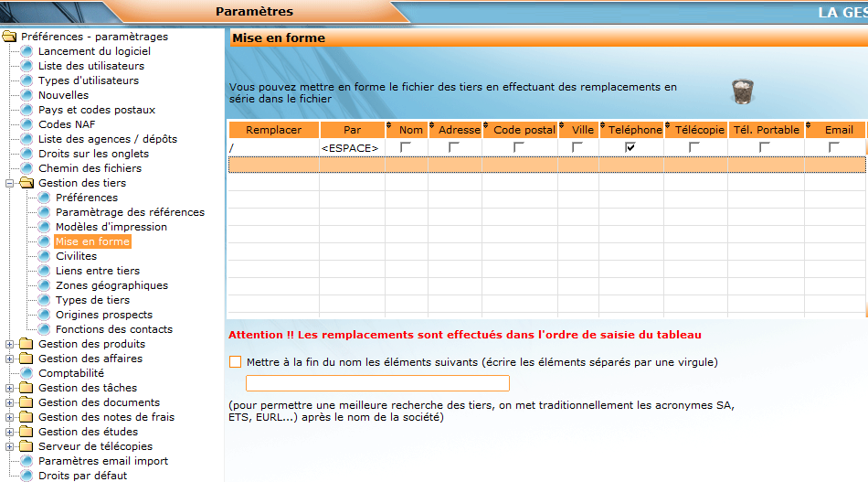Expand the Gestion des affaires node
Viewport: 868px width, 482px height.
[x=9, y=359]
